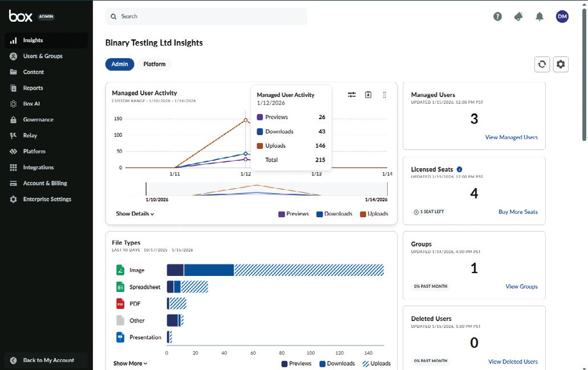Image resolution: width=588 pixels, height=370 pixels.
Task: Toggle the Uploads series in activity legend
Action: 374,214
